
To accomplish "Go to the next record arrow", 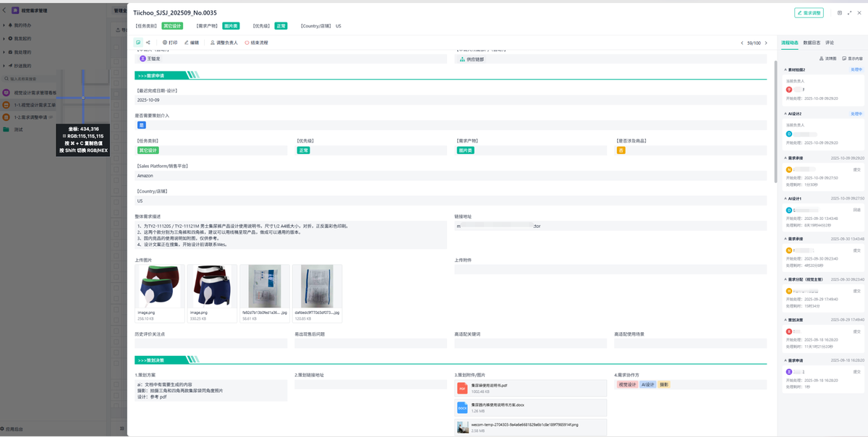I will [x=767, y=43].
